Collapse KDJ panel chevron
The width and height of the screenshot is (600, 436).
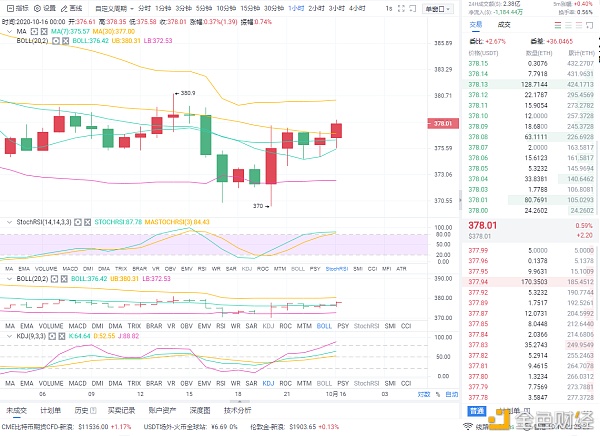(10, 336)
